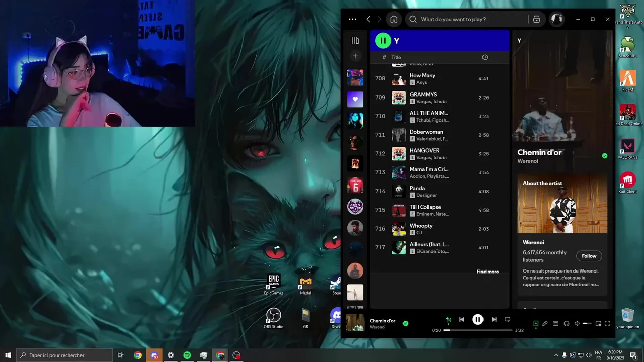Open Browse icon in search bar
The width and height of the screenshot is (644, 362).
pyautogui.click(x=537, y=19)
